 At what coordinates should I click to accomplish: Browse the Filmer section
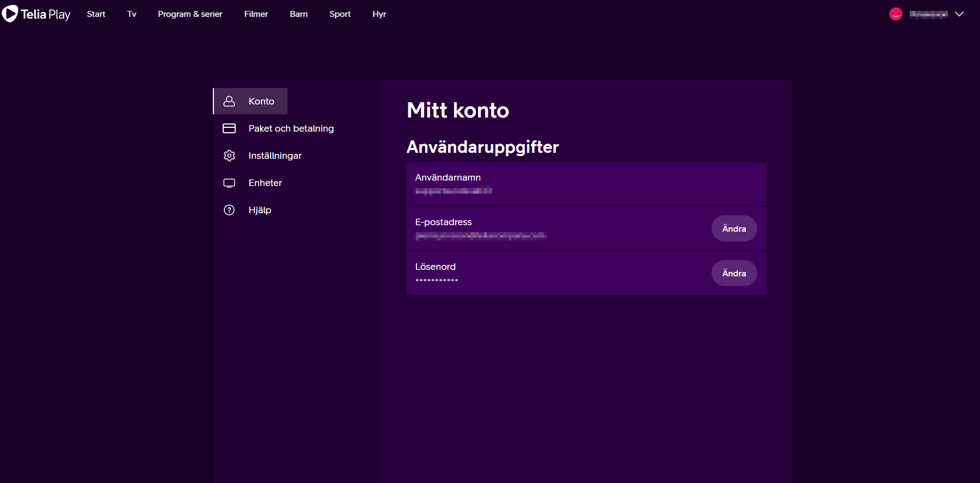point(256,14)
